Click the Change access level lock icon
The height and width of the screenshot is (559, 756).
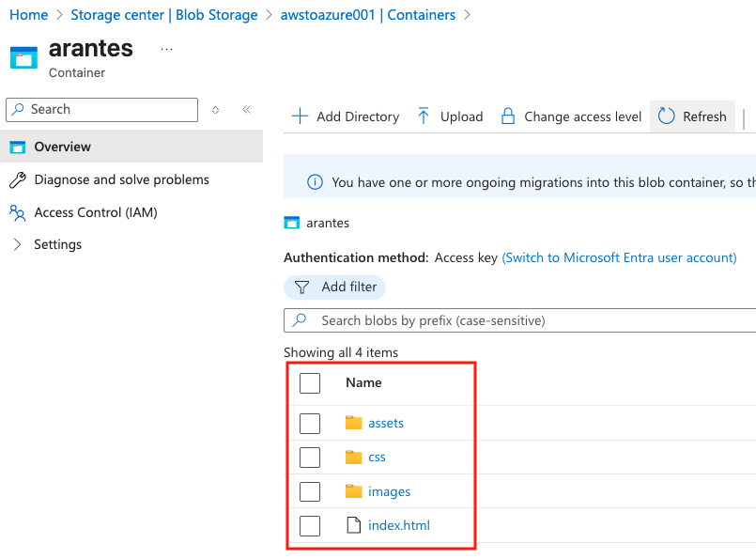pyautogui.click(x=508, y=116)
